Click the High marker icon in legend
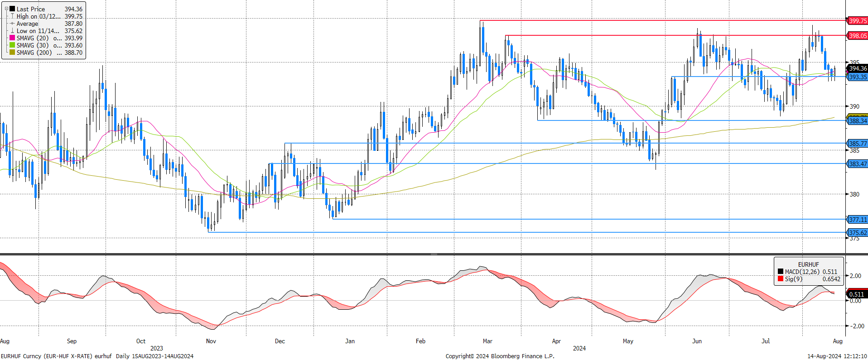 coord(12,16)
